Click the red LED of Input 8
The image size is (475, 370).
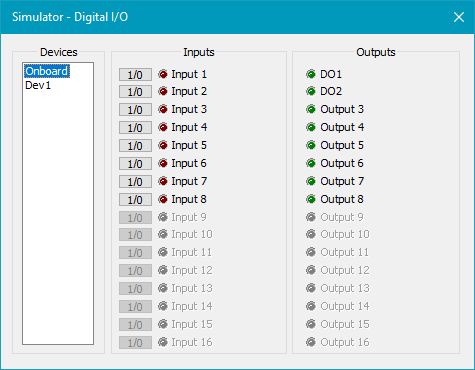(x=163, y=199)
